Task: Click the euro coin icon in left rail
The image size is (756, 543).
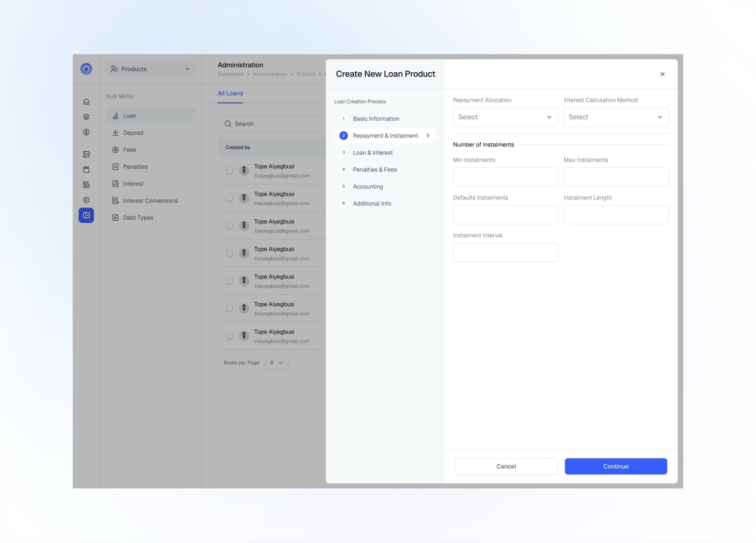Action: (x=86, y=200)
